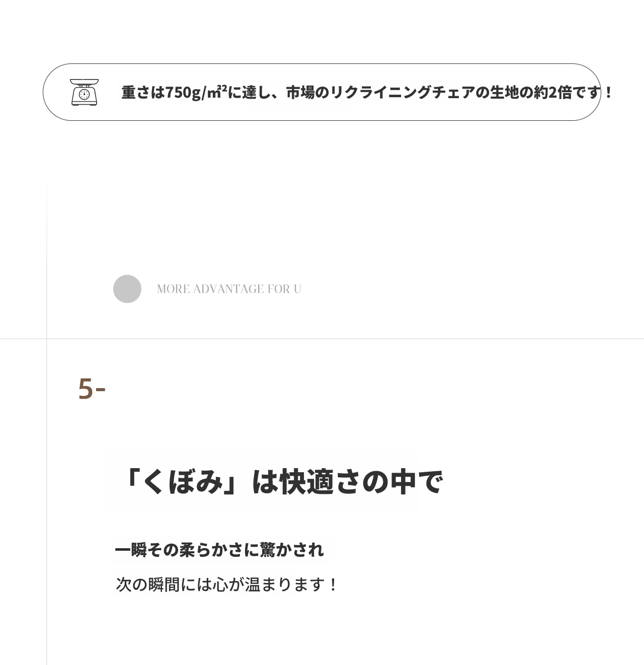Click the weighing scale icon
The width and height of the screenshot is (644, 665).
pos(85,92)
